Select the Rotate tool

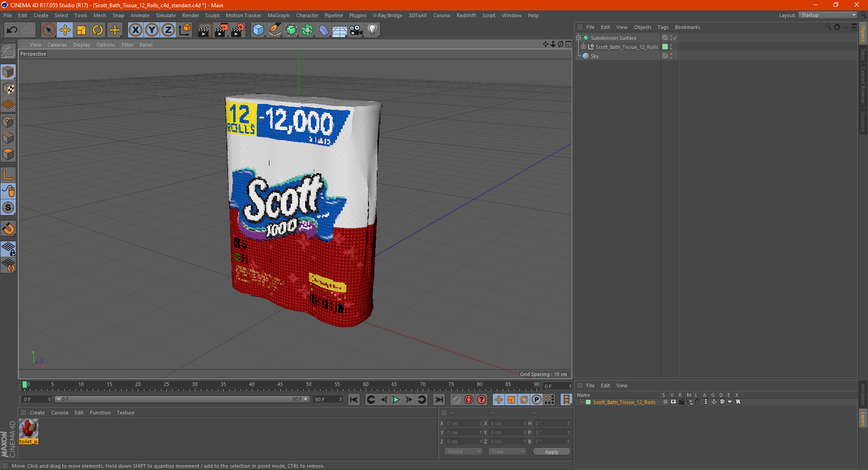(x=98, y=30)
